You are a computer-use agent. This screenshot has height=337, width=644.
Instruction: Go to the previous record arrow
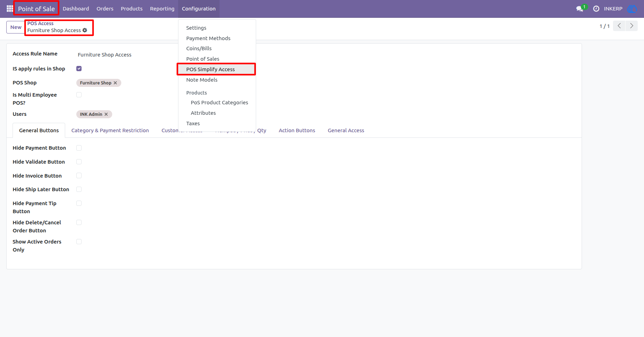click(619, 26)
